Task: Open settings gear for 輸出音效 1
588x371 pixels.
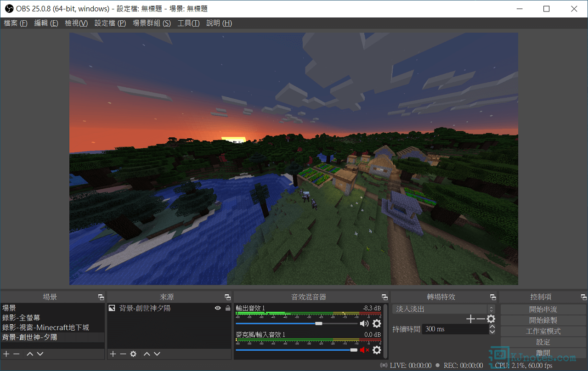Action: coord(377,324)
